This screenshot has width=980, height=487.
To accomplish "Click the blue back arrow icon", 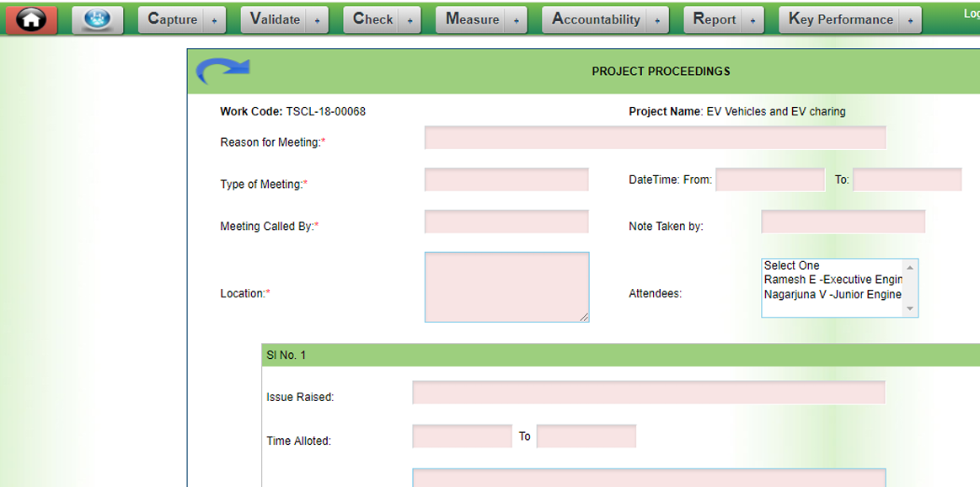I will click(x=223, y=72).
